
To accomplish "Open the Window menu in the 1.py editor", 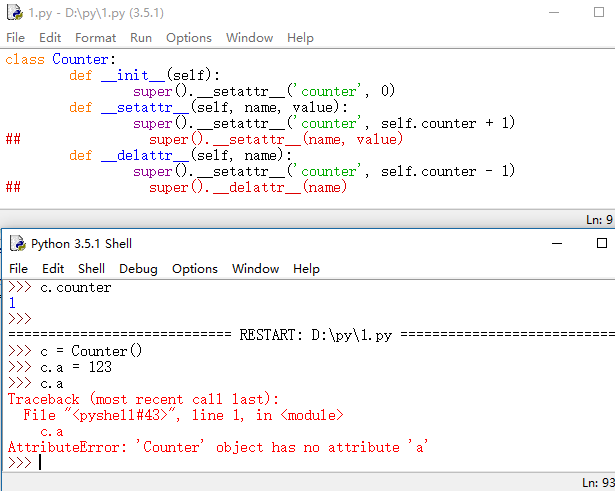I will (x=249, y=37).
